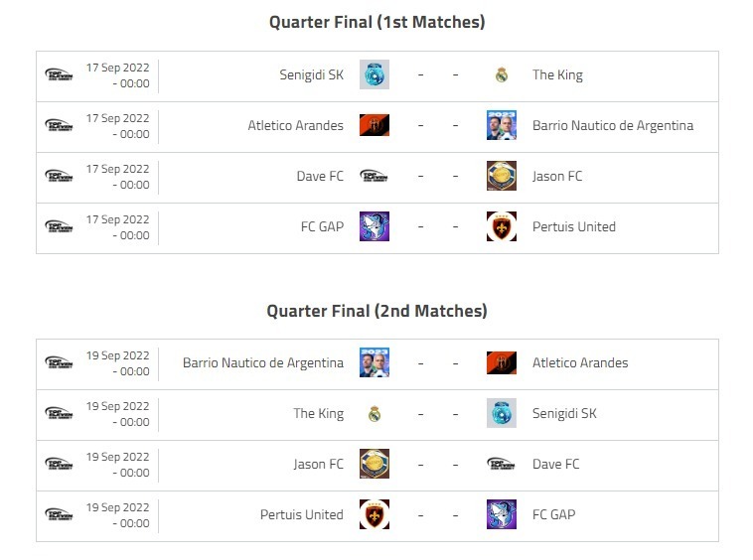Click league logo beside 19 Sep Barrio Nautico match
Image resolution: width=753 pixels, height=560 pixels.
59,362
